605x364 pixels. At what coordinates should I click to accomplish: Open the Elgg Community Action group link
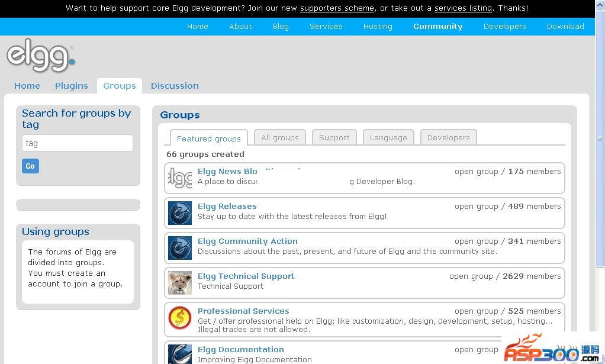click(247, 241)
